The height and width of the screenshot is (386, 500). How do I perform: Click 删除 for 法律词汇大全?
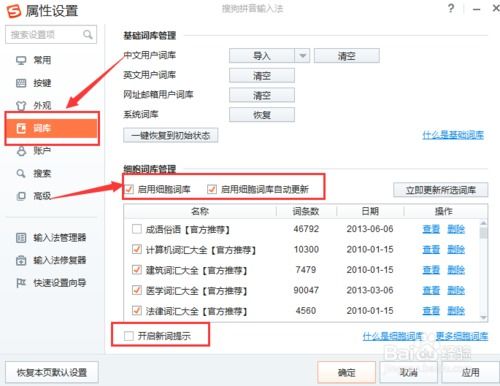coord(456,311)
